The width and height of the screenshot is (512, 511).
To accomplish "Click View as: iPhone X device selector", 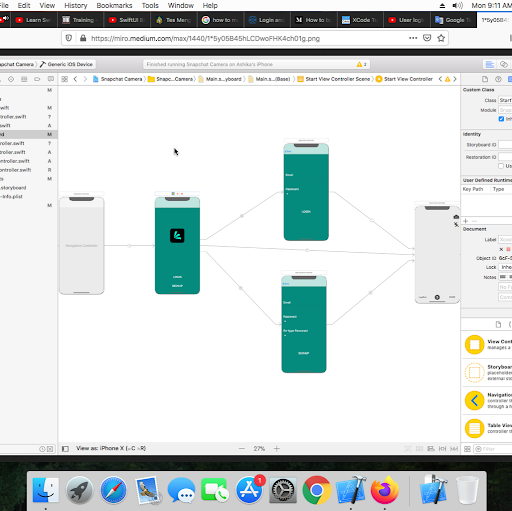I will coord(111,448).
